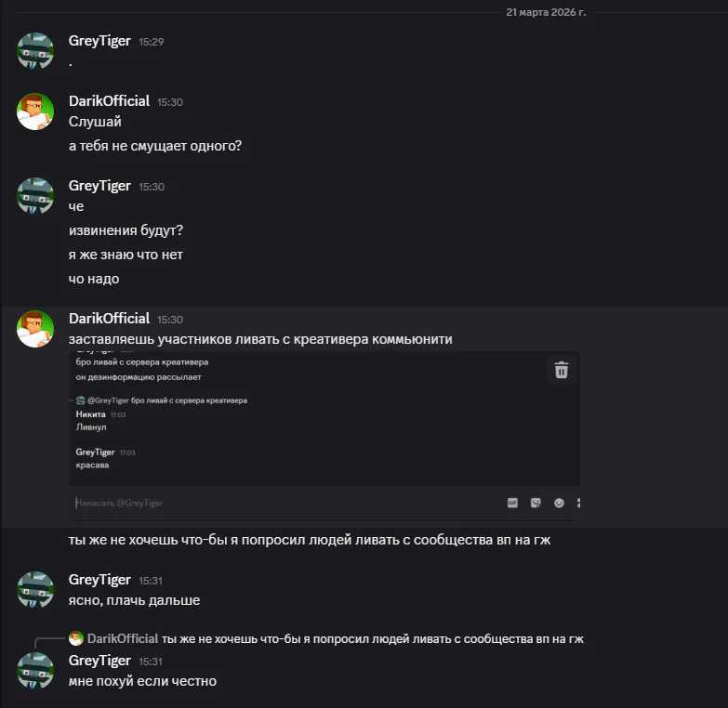Click the DarikOfficial name in the reply preview
Image resolution: width=728 pixels, height=708 pixels.
pos(123,639)
